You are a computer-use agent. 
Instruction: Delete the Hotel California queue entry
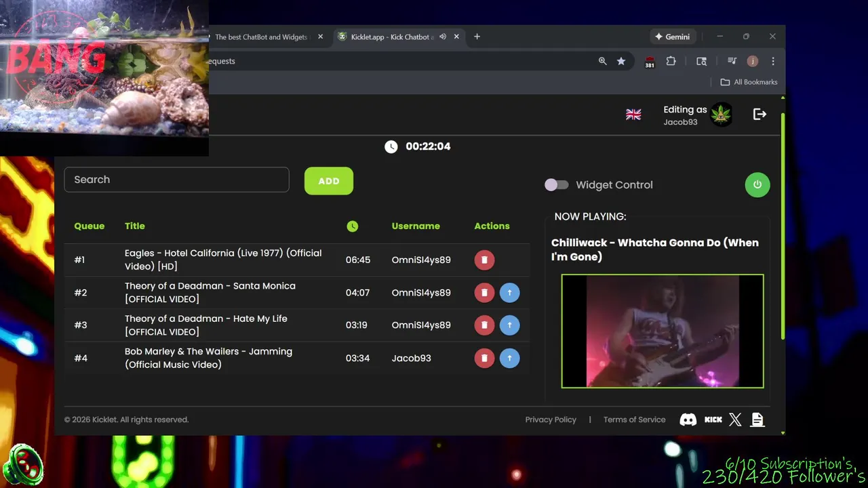[x=484, y=260]
